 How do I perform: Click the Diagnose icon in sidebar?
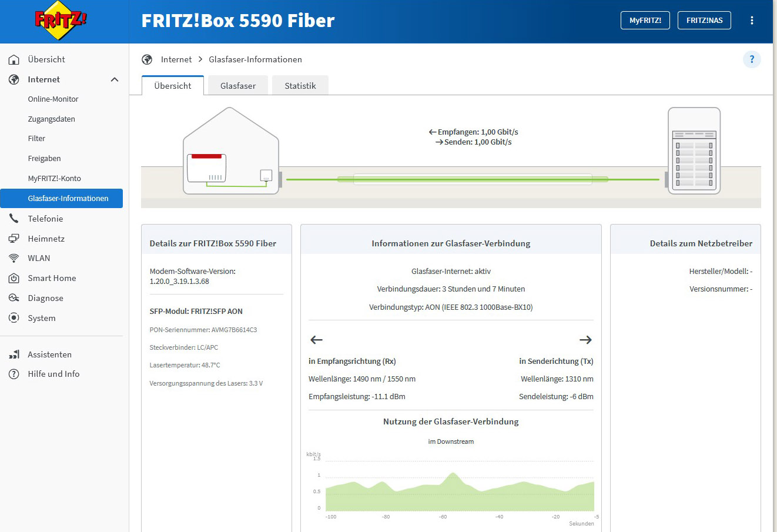point(14,298)
